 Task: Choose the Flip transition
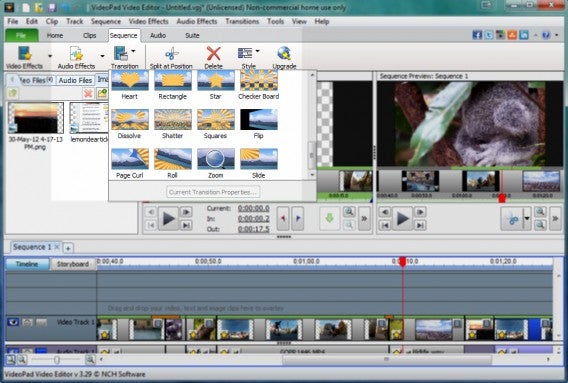[x=259, y=124]
